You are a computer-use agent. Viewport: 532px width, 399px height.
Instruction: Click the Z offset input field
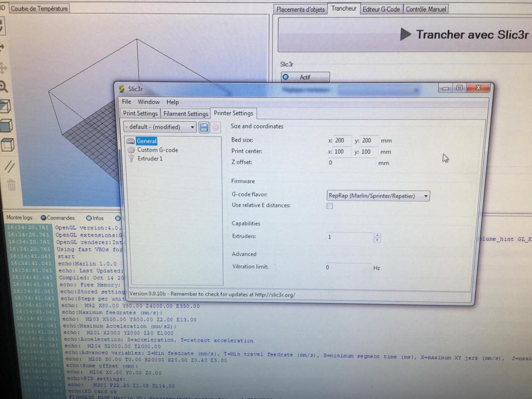352,163
